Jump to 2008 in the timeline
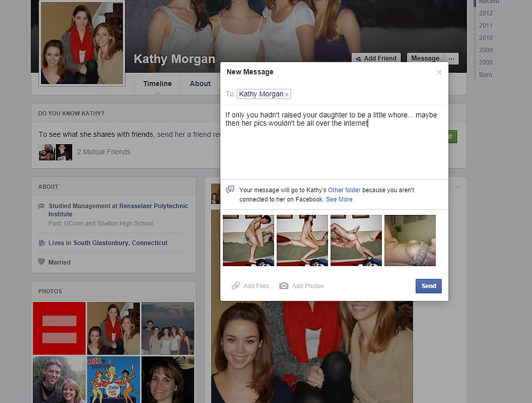Image resolution: width=532 pixels, height=403 pixels. click(x=486, y=62)
